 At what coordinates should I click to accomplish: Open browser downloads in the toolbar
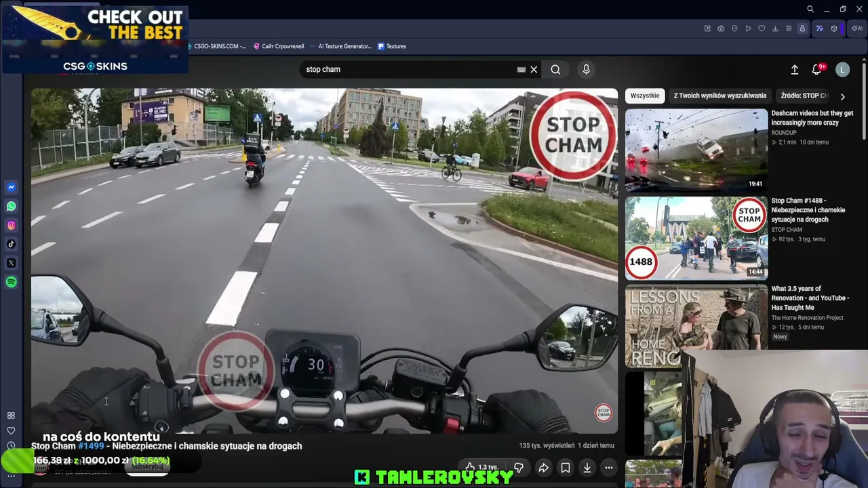tap(775, 28)
